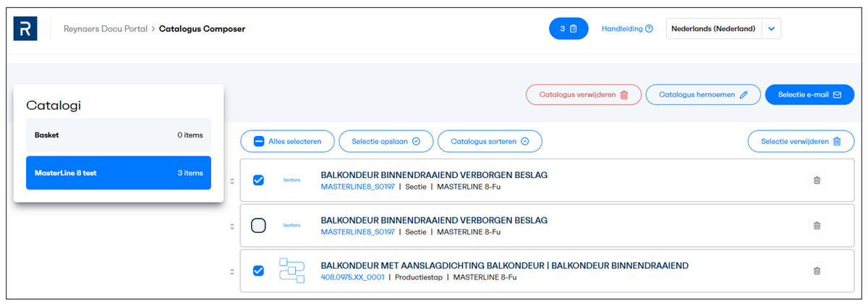Open the Handleiding help link
The image size is (868, 304).
click(x=627, y=29)
